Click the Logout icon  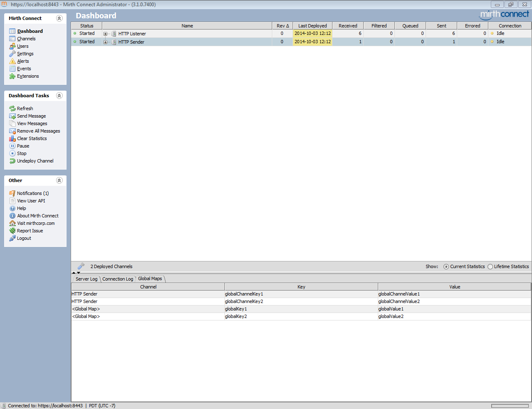(12, 238)
